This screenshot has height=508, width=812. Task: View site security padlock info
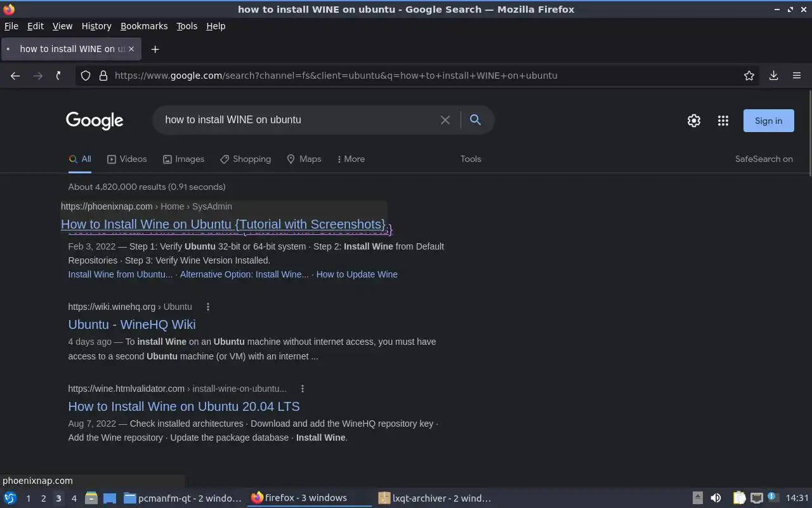(x=103, y=76)
